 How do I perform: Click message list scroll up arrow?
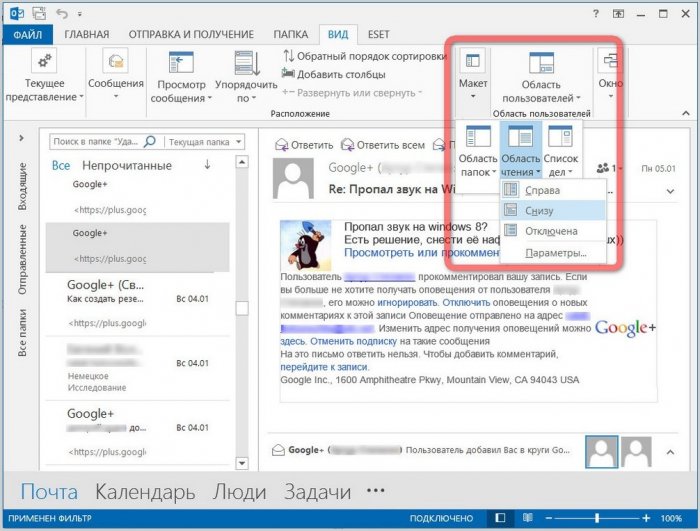[242, 162]
